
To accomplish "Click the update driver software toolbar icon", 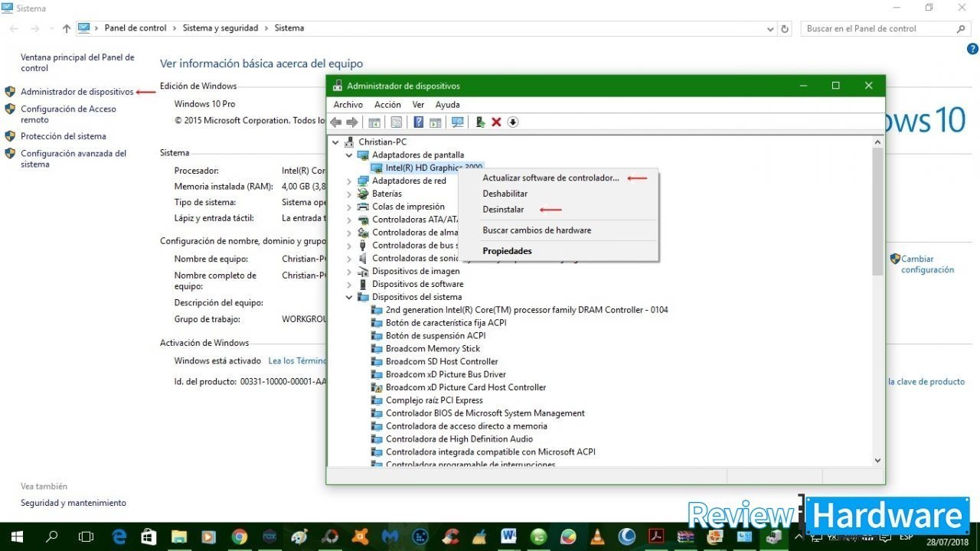I will pos(480,122).
